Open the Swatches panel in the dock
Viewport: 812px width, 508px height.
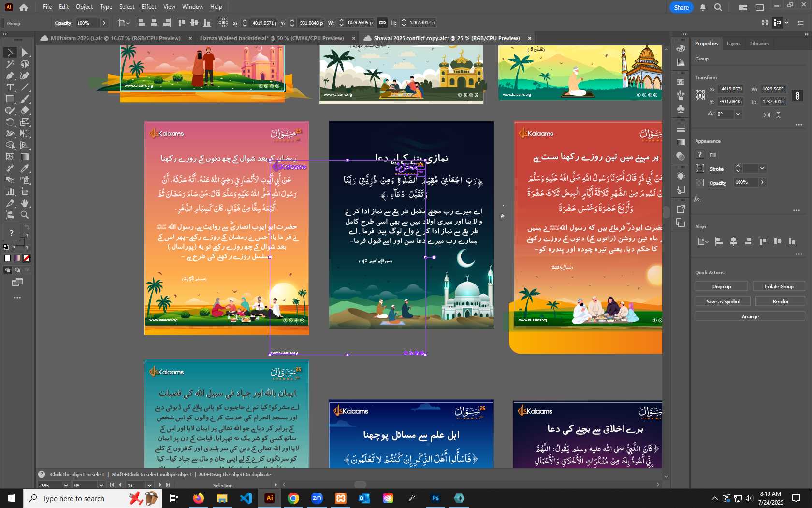click(681, 82)
